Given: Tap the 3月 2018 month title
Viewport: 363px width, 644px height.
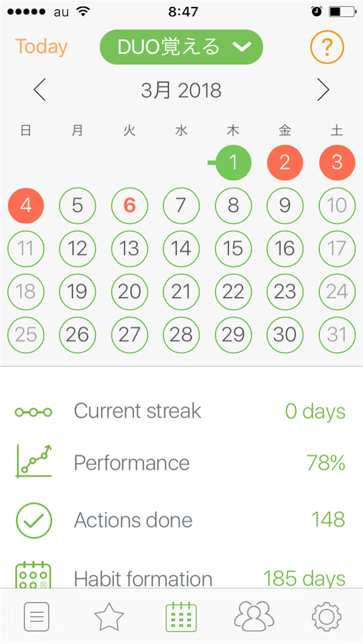Looking at the screenshot, I should (x=181, y=91).
